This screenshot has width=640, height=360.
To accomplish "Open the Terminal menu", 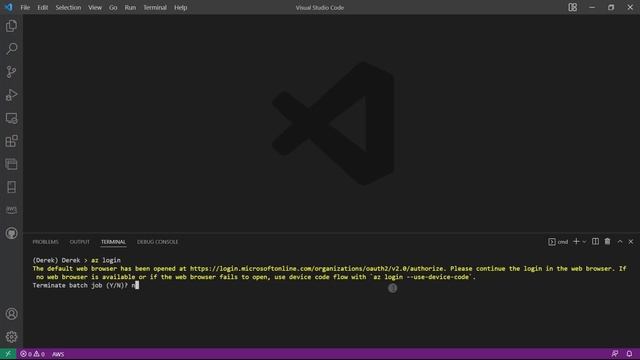I will point(155,7).
